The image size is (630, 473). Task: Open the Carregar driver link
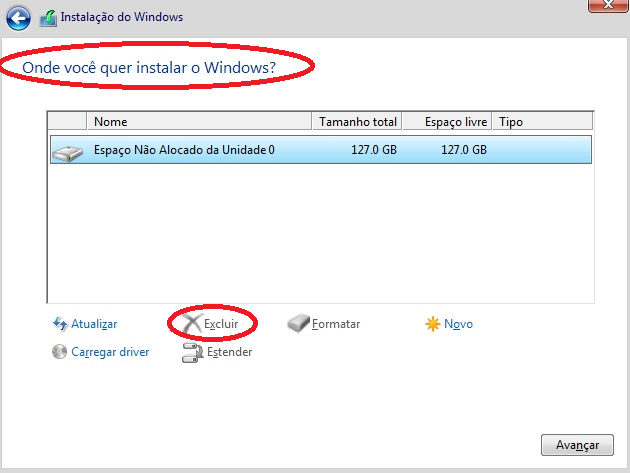110,352
